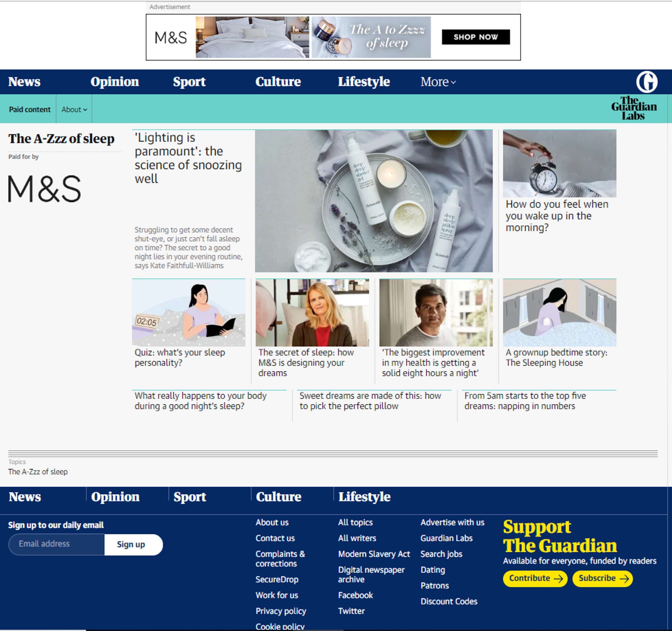Screen dimensions: 672x631
Task: Click the footer News link
Action: pos(25,497)
